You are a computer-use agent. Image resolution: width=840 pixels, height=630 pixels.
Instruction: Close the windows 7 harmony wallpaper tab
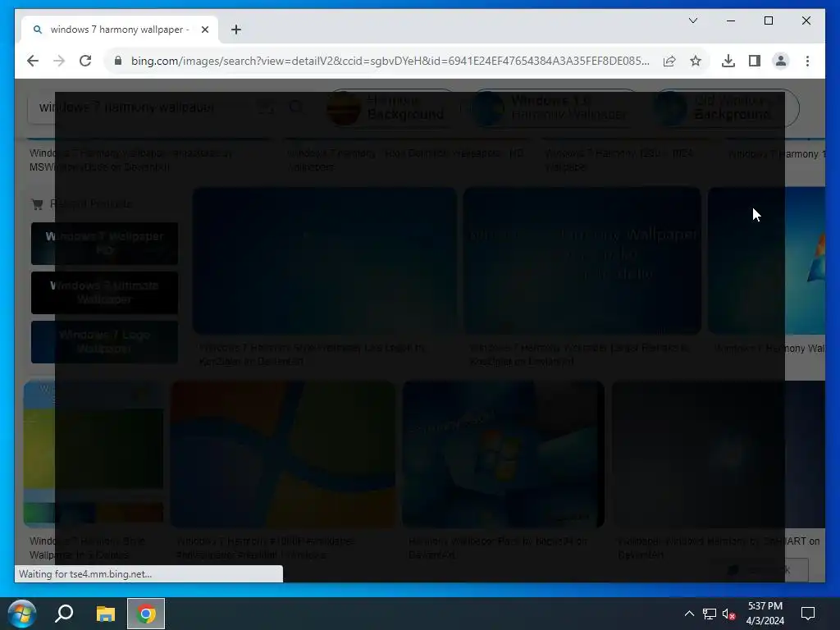click(204, 30)
